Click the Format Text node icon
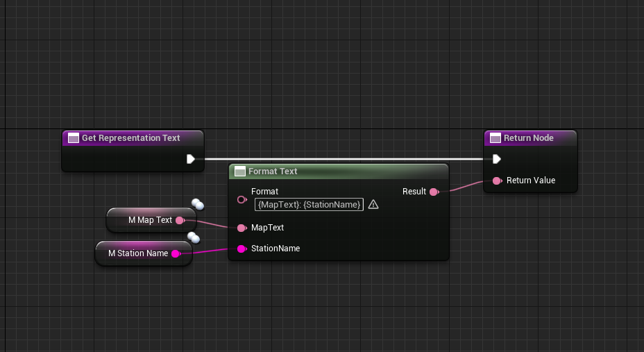 coord(240,171)
